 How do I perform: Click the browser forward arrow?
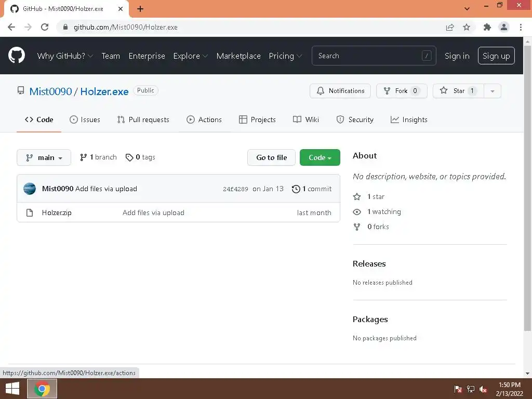point(28,27)
